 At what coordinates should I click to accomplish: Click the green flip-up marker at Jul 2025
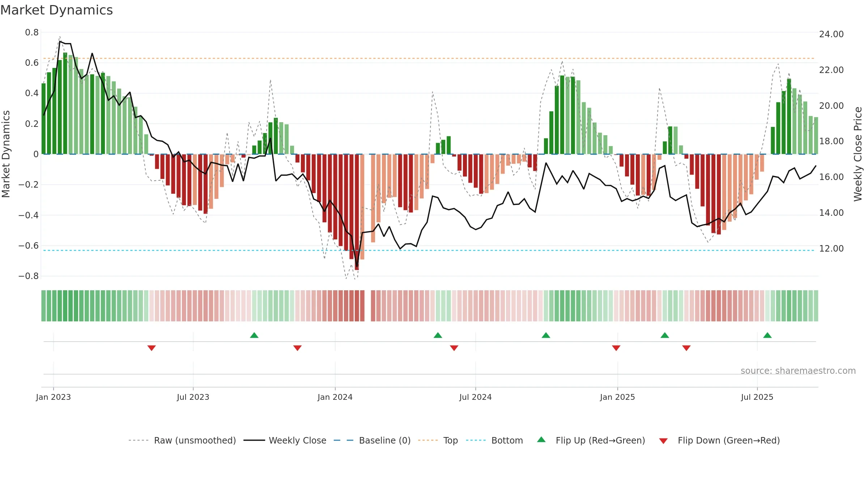click(767, 335)
